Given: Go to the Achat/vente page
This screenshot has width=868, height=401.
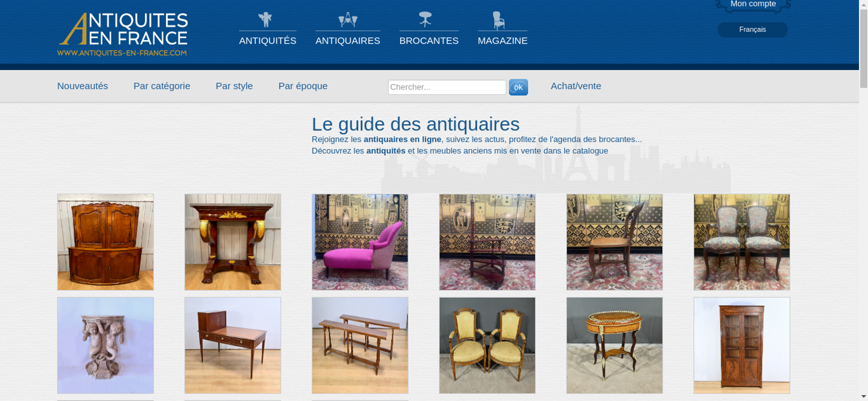Looking at the screenshot, I should click(576, 86).
